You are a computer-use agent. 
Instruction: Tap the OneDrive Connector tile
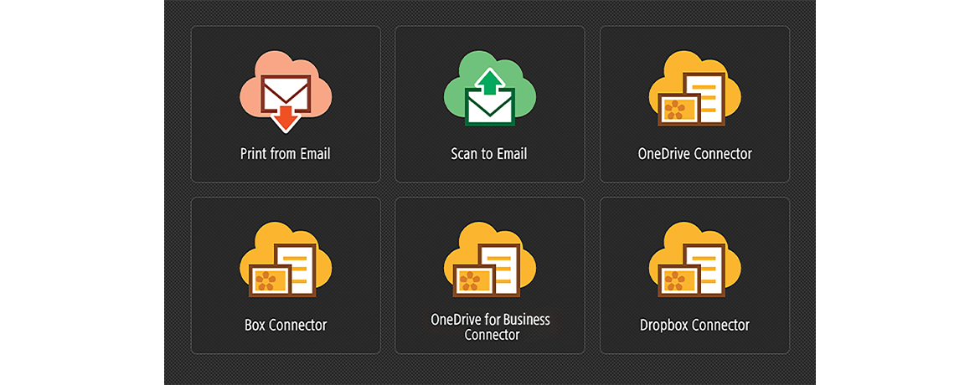coord(695,105)
